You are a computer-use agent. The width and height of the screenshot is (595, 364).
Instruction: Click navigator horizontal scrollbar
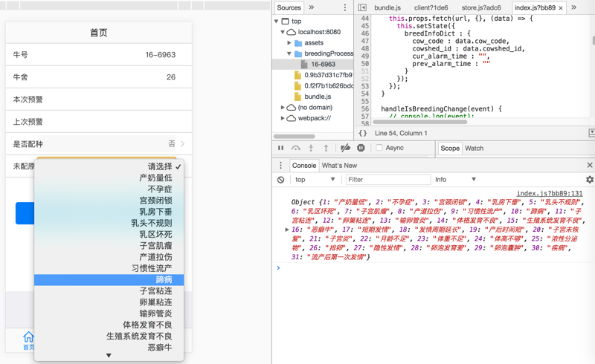(x=294, y=137)
